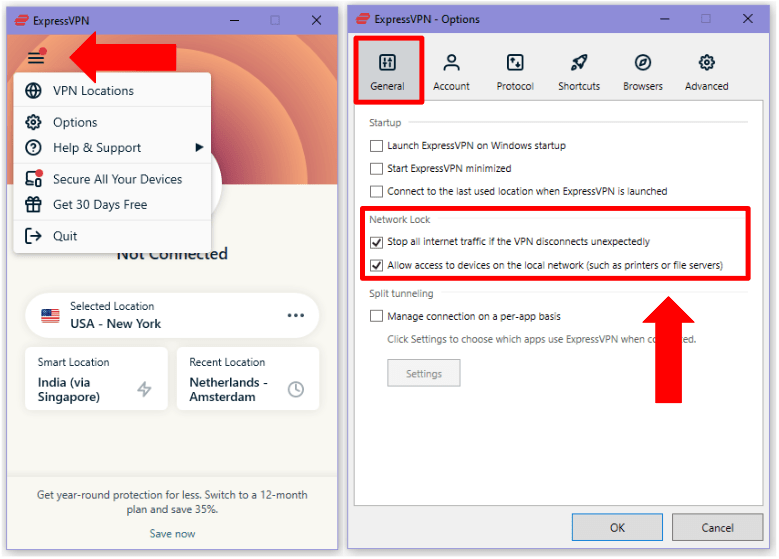Click the exit icon beside Quit
This screenshot has height=559, width=779.
(33, 236)
